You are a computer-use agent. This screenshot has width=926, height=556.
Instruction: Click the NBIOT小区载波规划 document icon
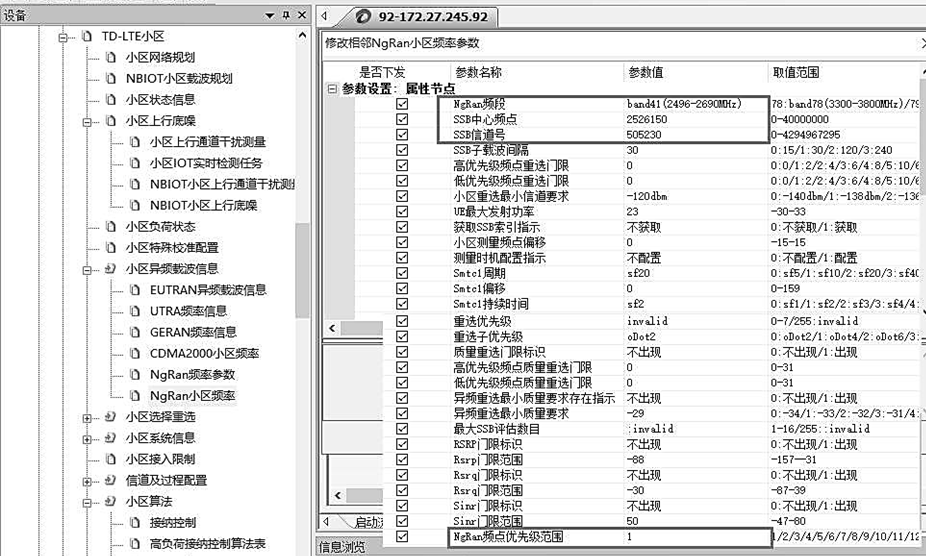coord(110,79)
